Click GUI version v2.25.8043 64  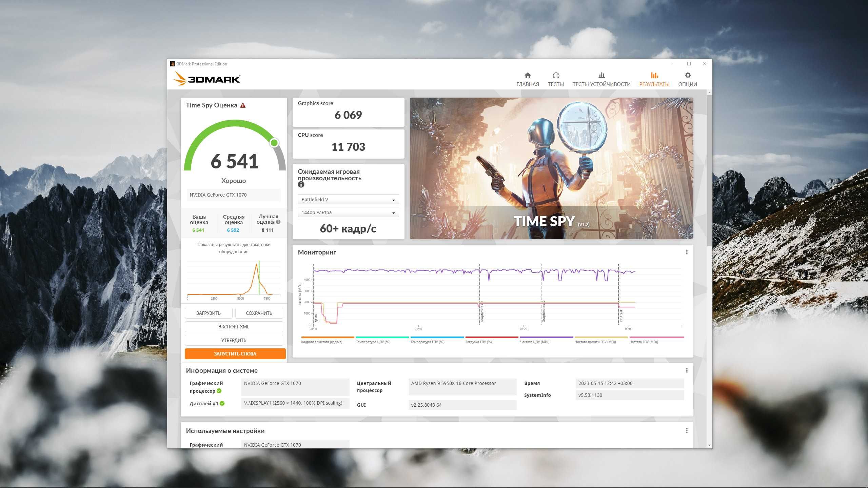[x=462, y=405]
